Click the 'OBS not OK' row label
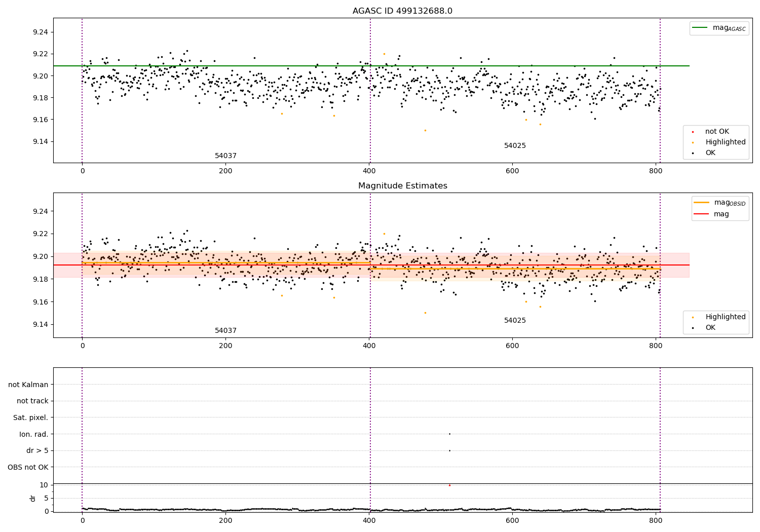 point(28,467)
